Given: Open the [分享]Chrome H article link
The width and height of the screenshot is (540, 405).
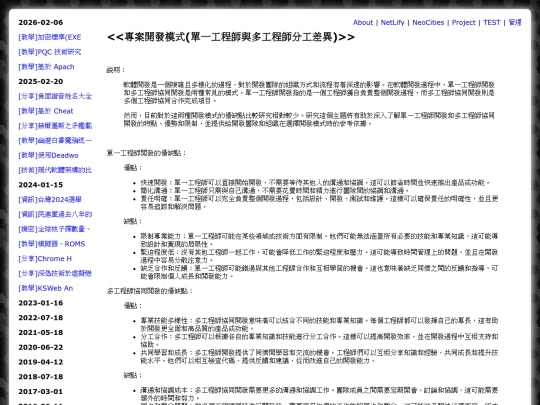Looking at the screenshot, I should pyautogui.click(x=45, y=259).
